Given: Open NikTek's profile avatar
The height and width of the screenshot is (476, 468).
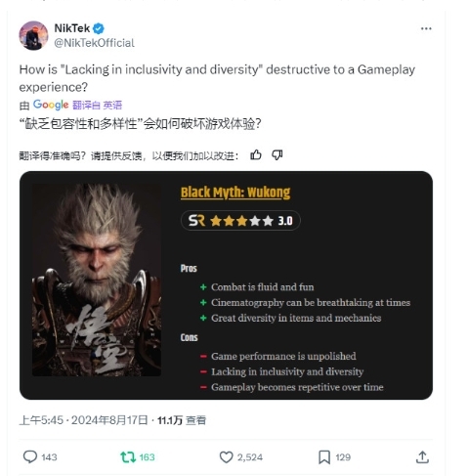Looking at the screenshot, I should 33,35.
